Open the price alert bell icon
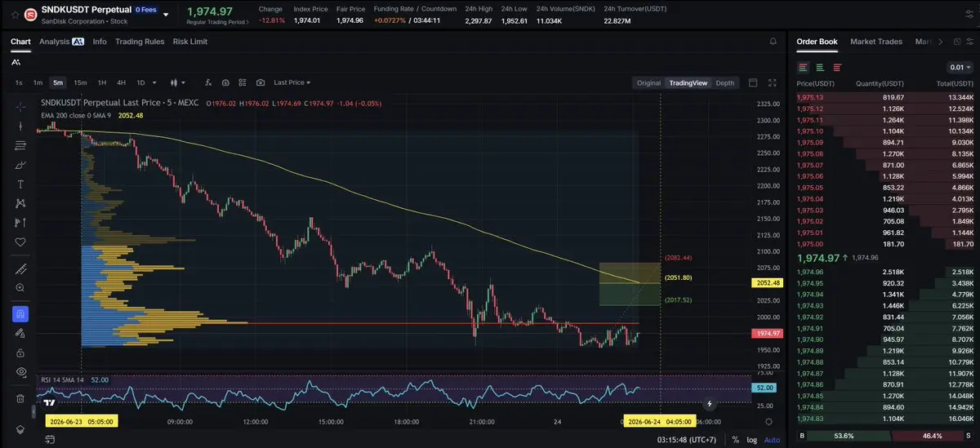 coord(773,41)
